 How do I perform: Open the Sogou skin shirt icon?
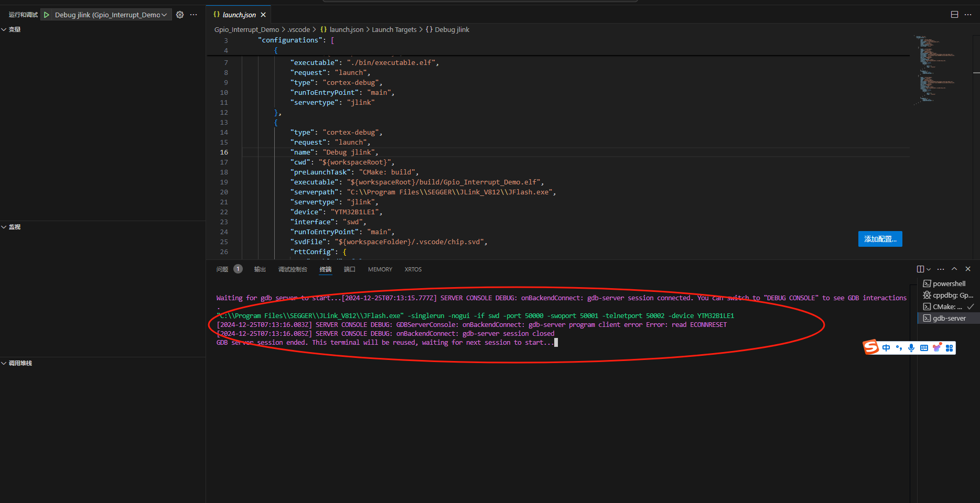(x=936, y=347)
